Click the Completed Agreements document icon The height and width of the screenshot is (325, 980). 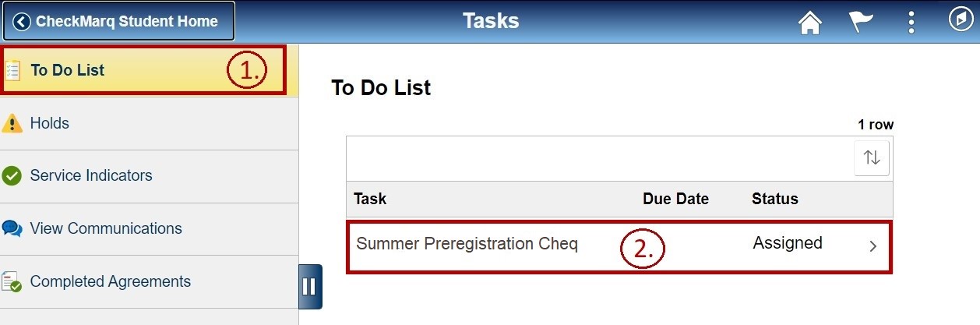pos(12,282)
